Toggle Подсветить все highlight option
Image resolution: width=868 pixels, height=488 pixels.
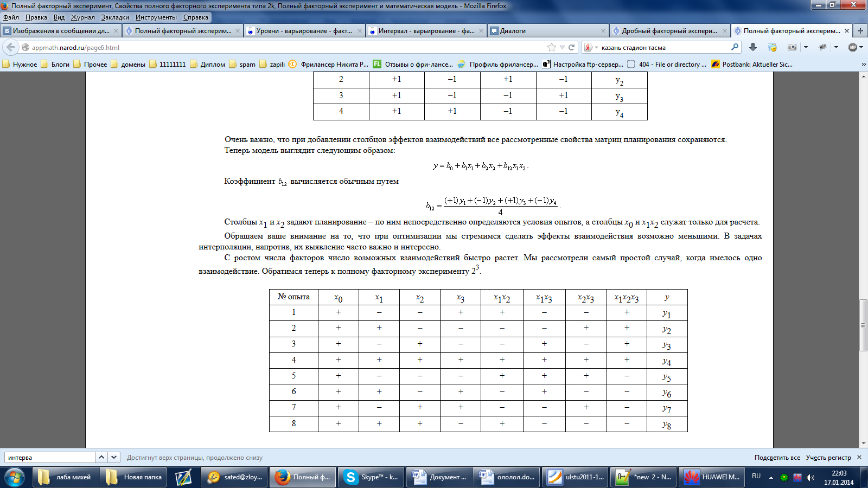tap(777, 457)
